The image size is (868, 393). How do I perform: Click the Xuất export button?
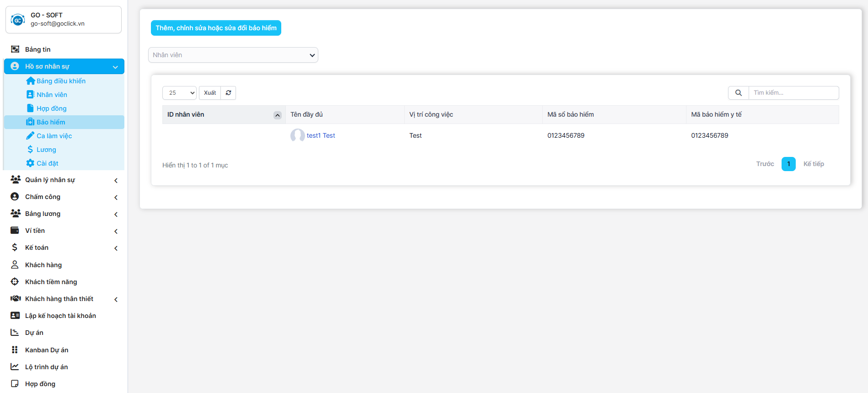[210, 93]
